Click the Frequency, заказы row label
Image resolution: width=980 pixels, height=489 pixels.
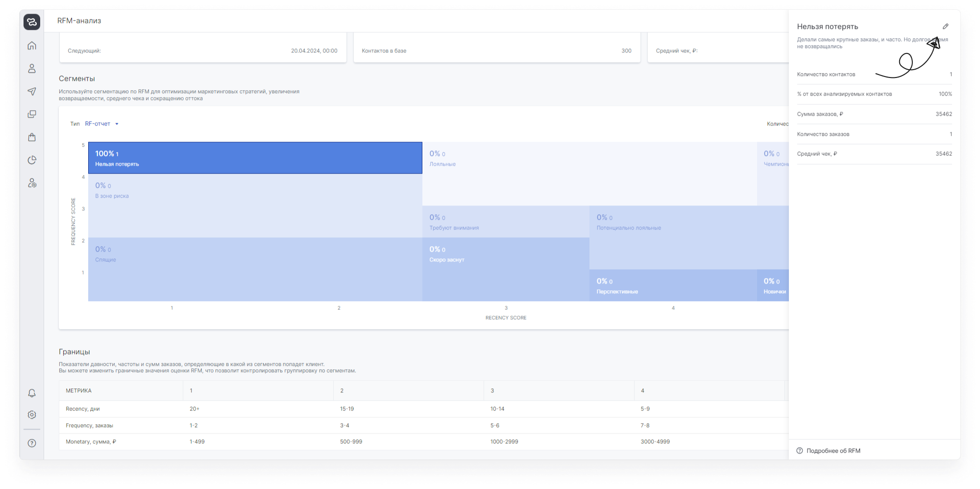[89, 425]
